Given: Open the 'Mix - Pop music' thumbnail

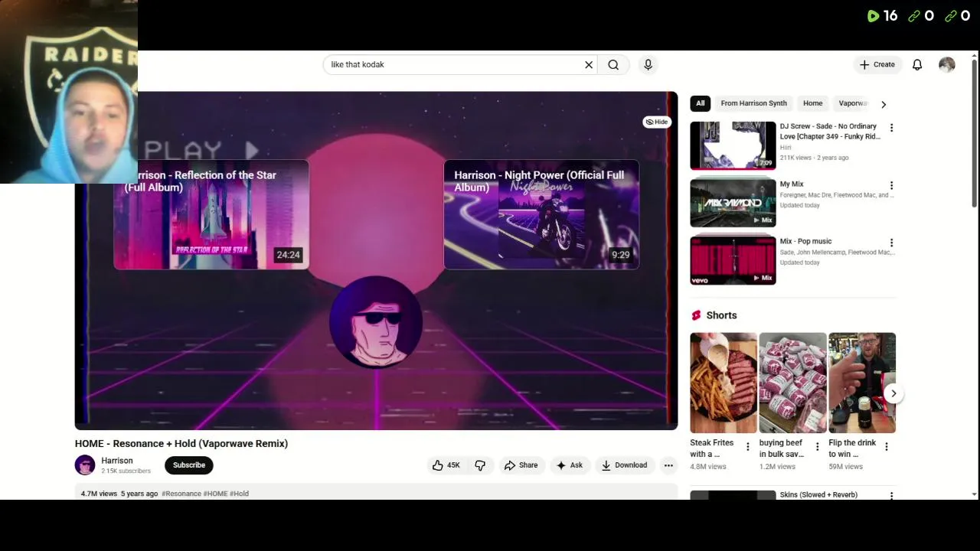Looking at the screenshot, I should pos(733,260).
